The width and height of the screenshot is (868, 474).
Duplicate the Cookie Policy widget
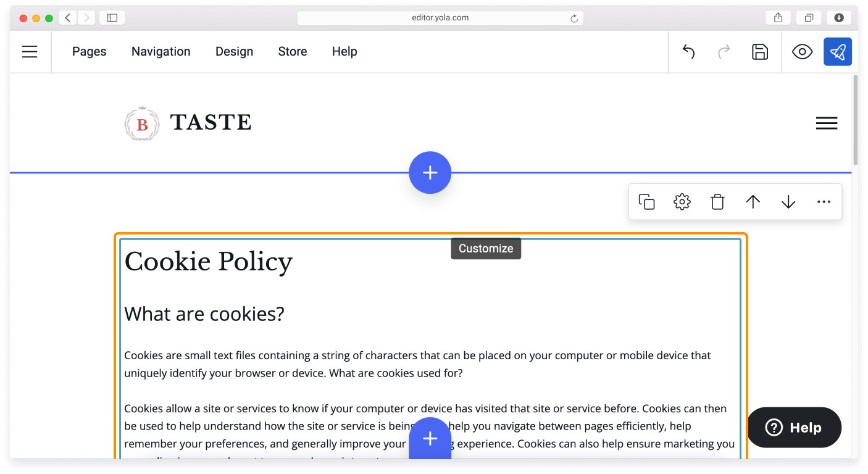click(646, 201)
